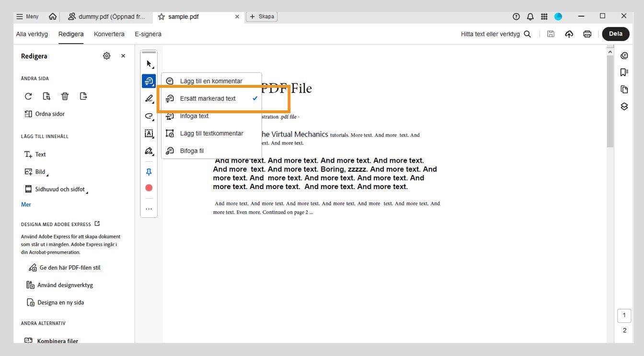Rotate the page using the rotate icon
This screenshot has width=644, height=356.
click(28, 96)
